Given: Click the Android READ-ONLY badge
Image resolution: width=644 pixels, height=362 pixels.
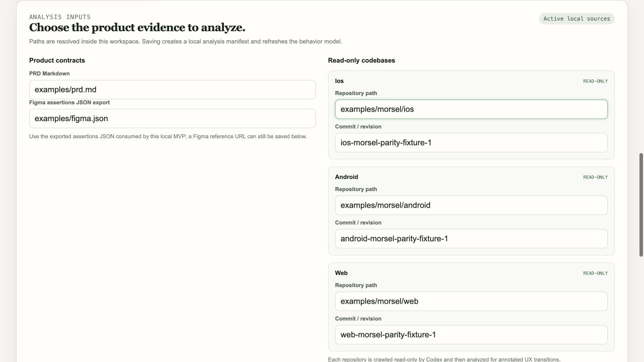Looking at the screenshot, I should (595, 177).
